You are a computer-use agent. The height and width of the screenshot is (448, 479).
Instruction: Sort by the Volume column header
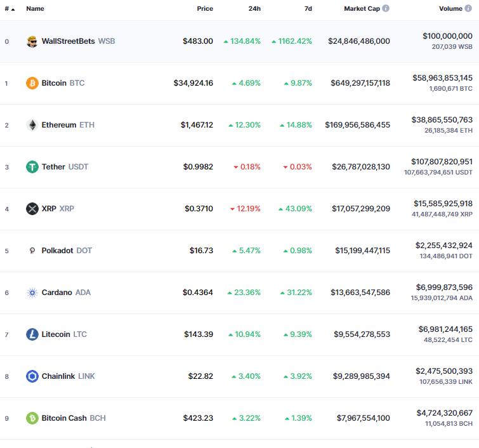tap(450, 8)
